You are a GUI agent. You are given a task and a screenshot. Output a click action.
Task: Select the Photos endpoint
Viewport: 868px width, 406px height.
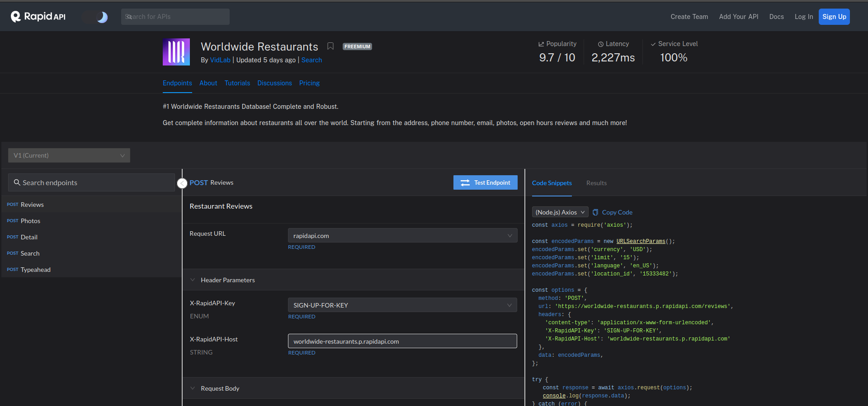pos(91,221)
